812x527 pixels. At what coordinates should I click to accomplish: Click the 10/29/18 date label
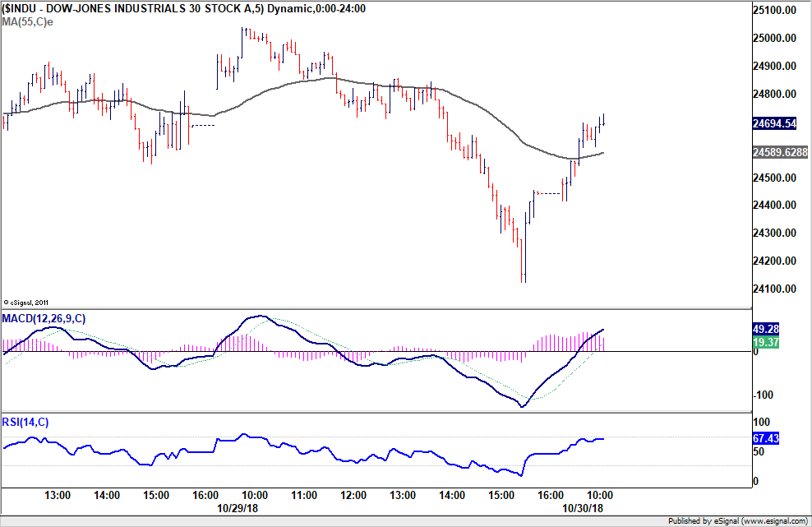238,508
